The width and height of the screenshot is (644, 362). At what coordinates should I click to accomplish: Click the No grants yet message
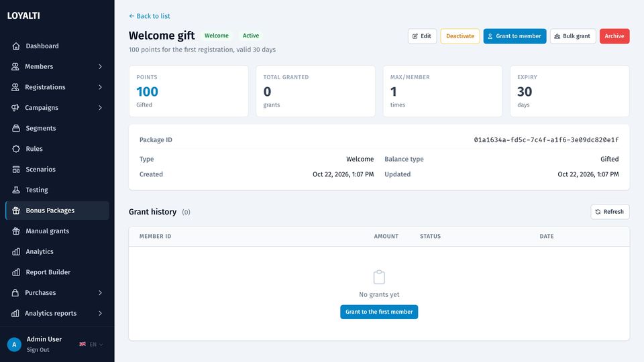[x=379, y=295]
